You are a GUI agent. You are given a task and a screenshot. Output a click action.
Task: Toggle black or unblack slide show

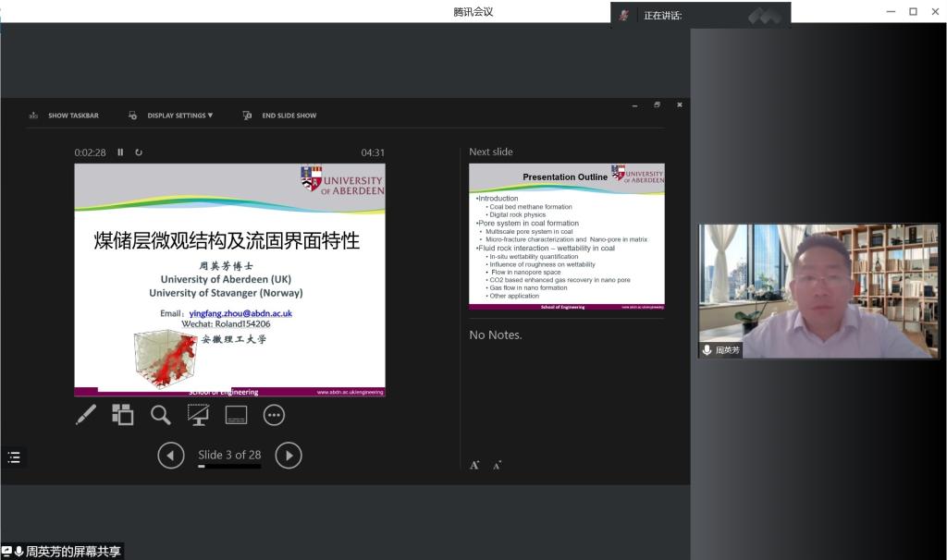(x=198, y=415)
